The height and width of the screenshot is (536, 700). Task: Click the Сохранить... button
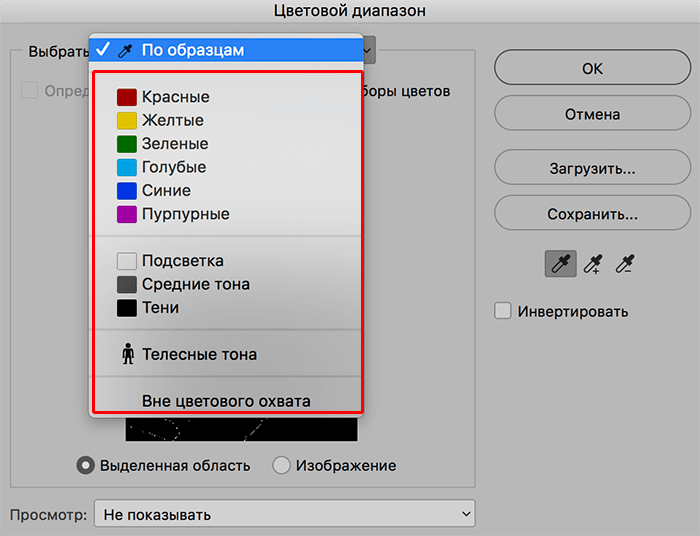592,213
